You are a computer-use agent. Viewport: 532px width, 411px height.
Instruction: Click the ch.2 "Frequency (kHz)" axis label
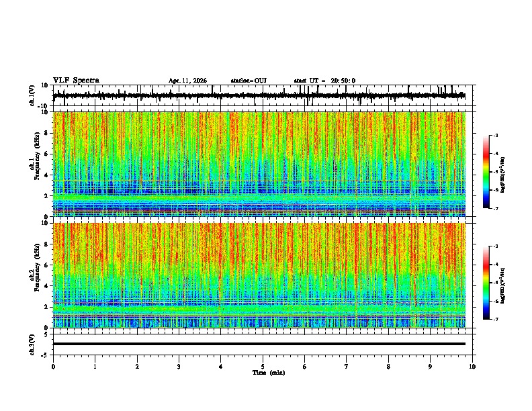coord(37,267)
